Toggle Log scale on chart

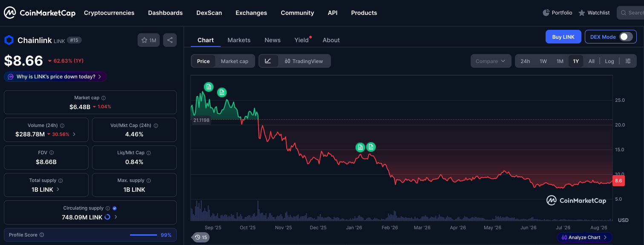[609, 61]
